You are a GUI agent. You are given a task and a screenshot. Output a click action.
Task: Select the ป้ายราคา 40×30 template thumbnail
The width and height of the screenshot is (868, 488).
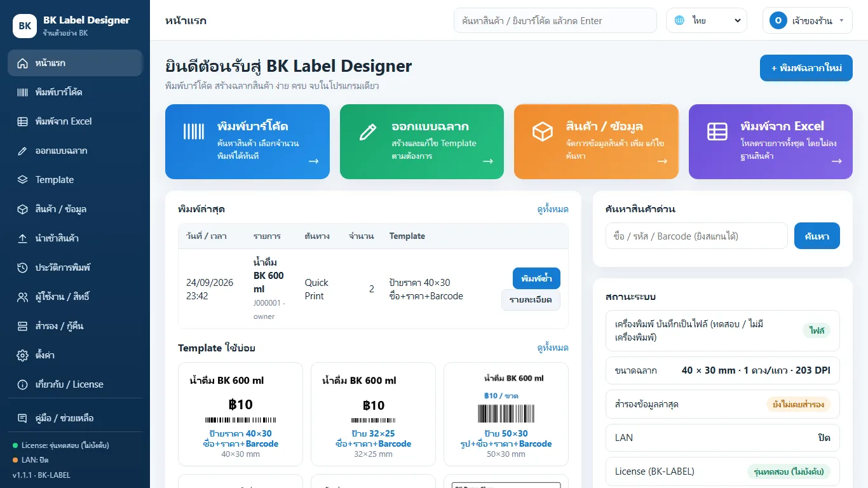tap(240, 414)
